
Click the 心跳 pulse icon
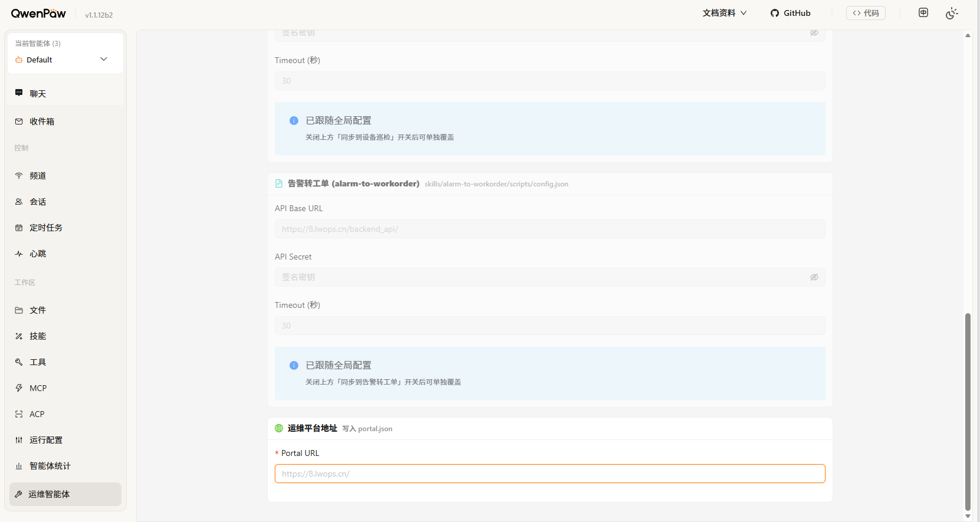[x=19, y=254]
